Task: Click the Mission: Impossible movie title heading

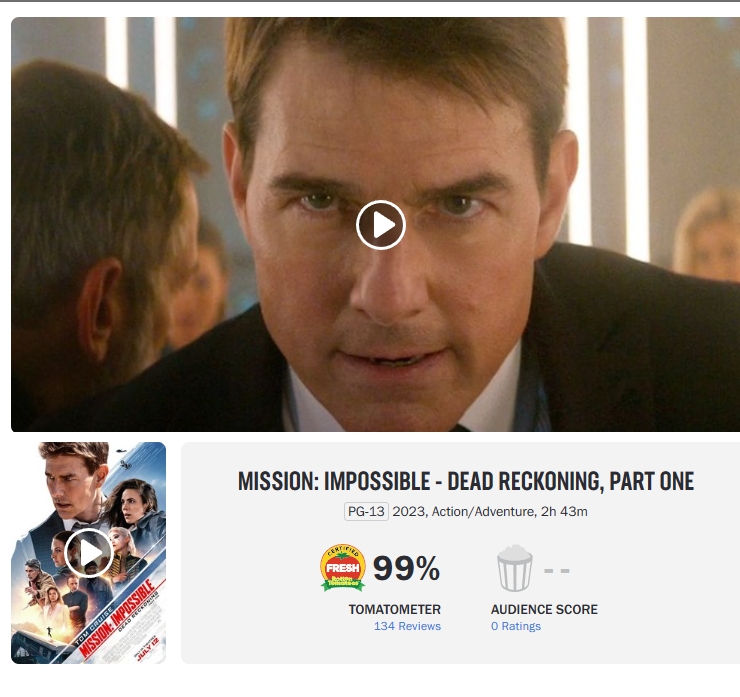Action: [466, 481]
